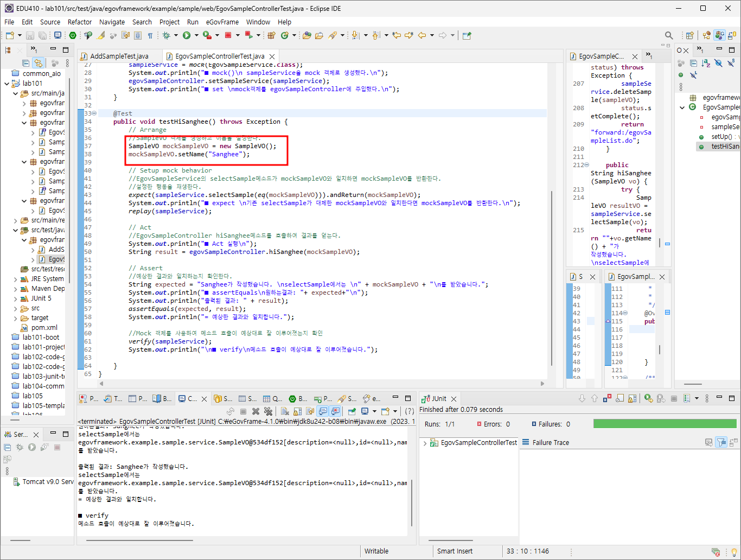Viewport: 741px width, 560px height.
Task: Switch to the AddSampleTest.java editor tab
Action: tap(119, 56)
